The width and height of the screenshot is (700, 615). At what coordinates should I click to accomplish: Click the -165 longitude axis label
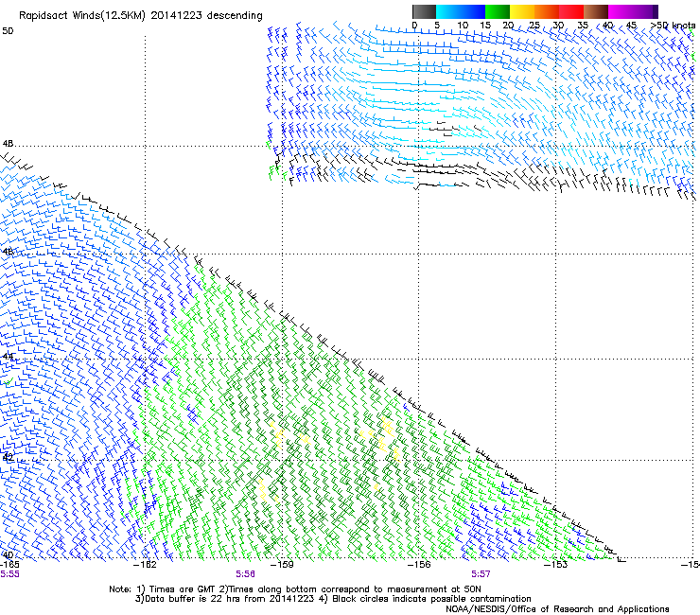point(9,565)
